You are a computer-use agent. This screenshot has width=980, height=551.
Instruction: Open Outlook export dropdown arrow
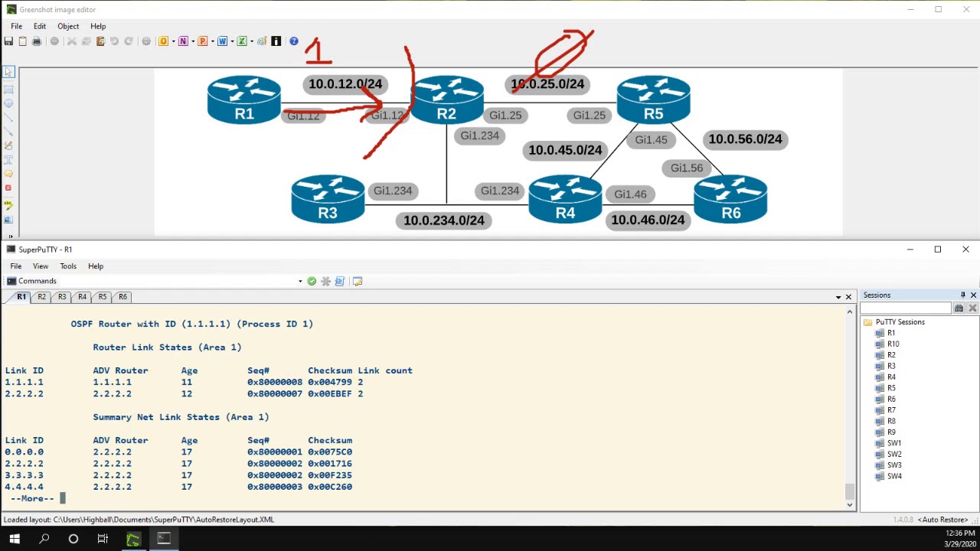point(173,41)
